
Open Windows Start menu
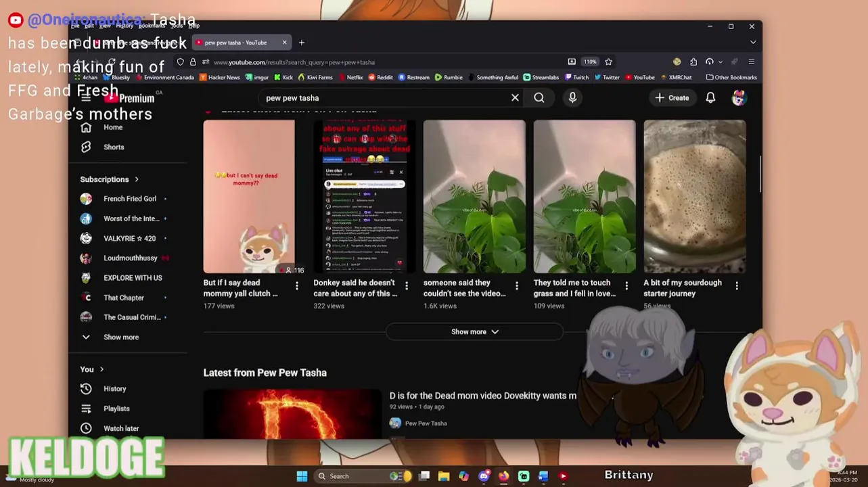coord(302,476)
